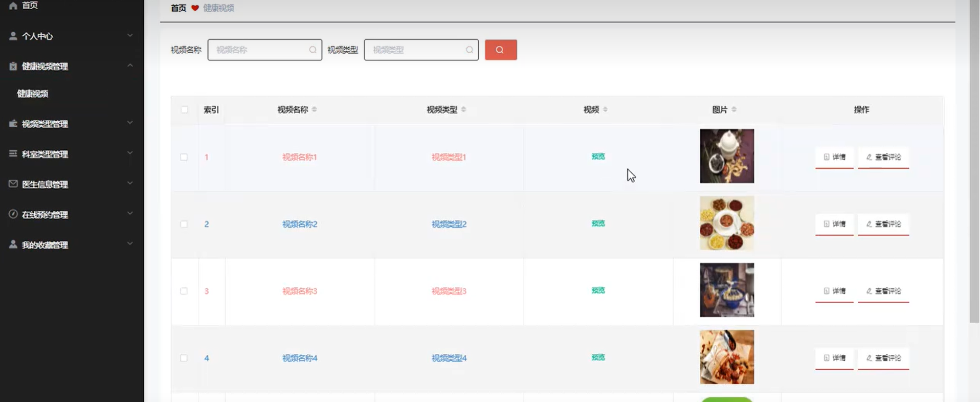Click 查看评论 button for 视频名称1
This screenshot has height=402, width=980.
(883, 157)
